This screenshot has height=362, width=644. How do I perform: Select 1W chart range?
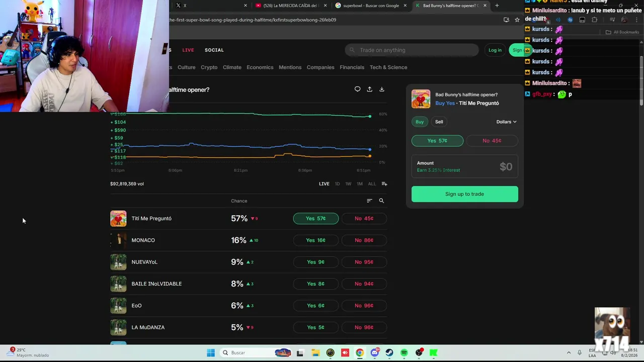(x=348, y=184)
